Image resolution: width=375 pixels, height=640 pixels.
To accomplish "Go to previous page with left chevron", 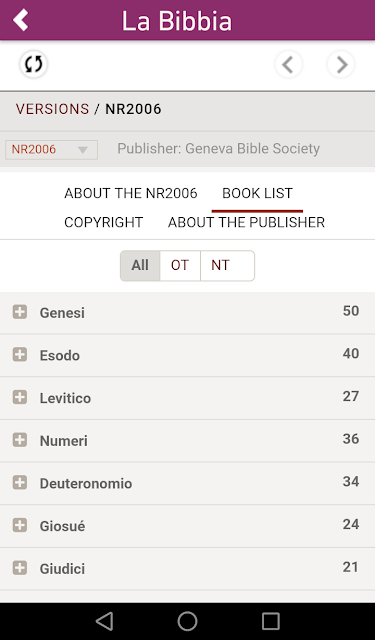I will [x=288, y=64].
